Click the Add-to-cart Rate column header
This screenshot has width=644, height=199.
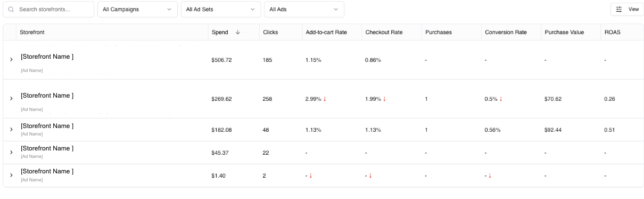coord(326,33)
